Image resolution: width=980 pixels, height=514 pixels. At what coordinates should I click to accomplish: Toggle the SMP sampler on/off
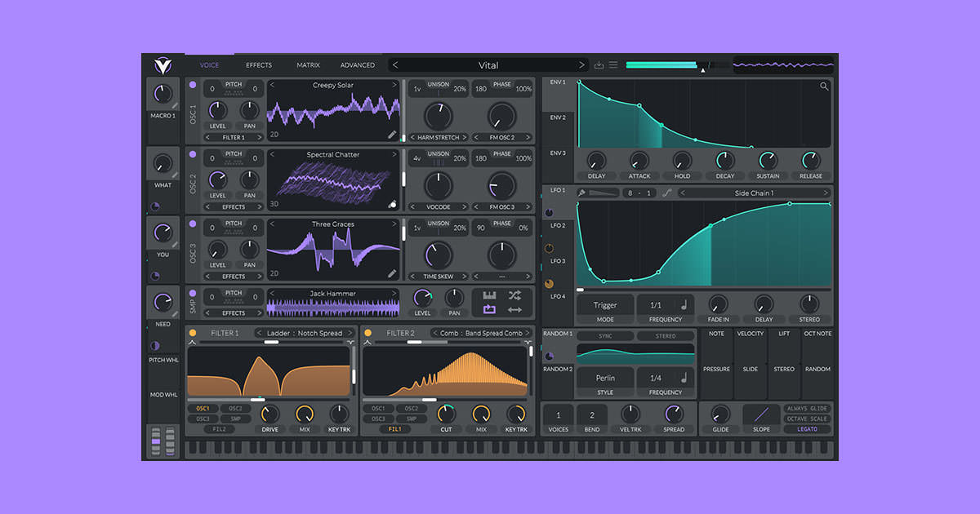(x=193, y=293)
